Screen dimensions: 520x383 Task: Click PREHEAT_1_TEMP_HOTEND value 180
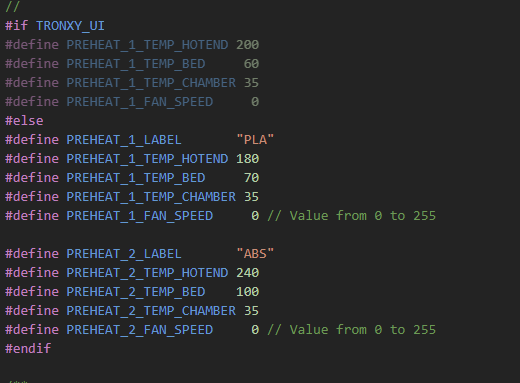click(248, 159)
